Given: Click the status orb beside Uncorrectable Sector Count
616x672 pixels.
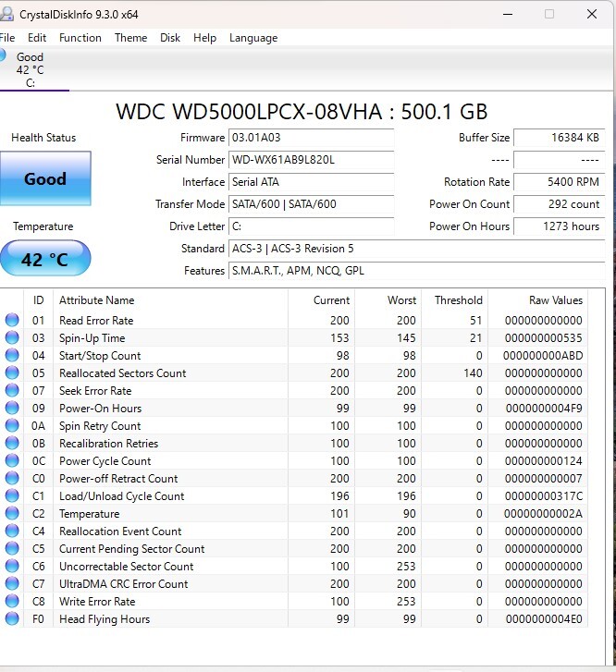Looking at the screenshot, I should coord(12,566).
